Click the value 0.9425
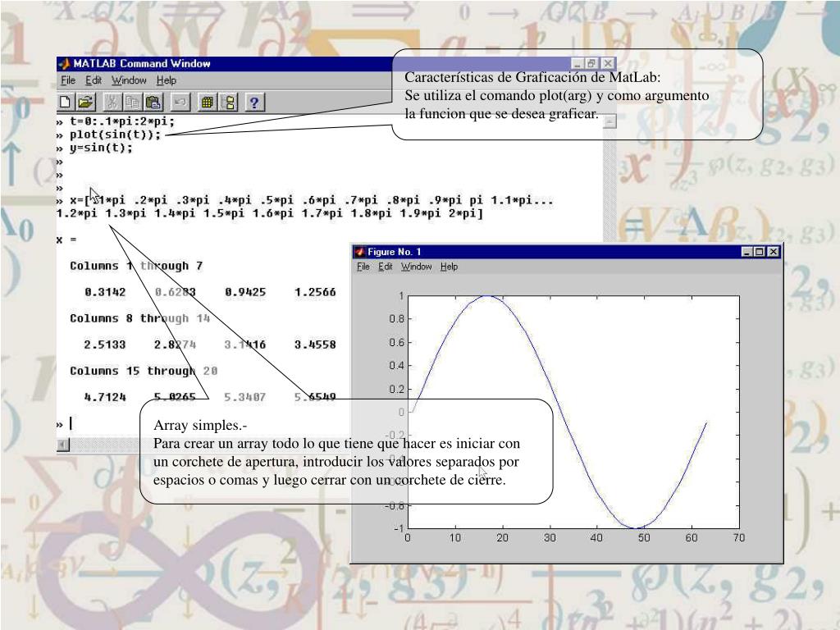This screenshot has width=840, height=630. [245, 292]
